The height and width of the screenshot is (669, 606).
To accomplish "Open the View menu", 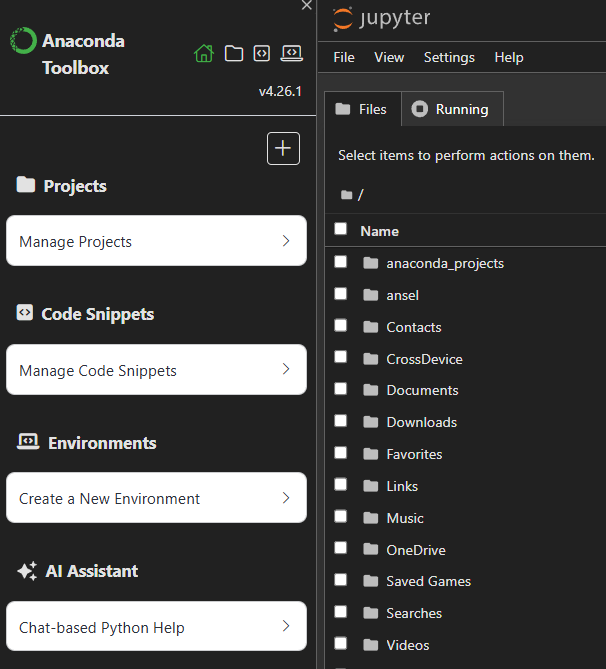I will click(x=389, y=57).
